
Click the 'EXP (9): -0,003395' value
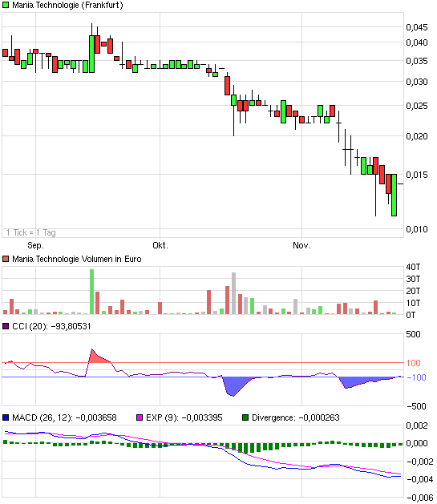184,417
